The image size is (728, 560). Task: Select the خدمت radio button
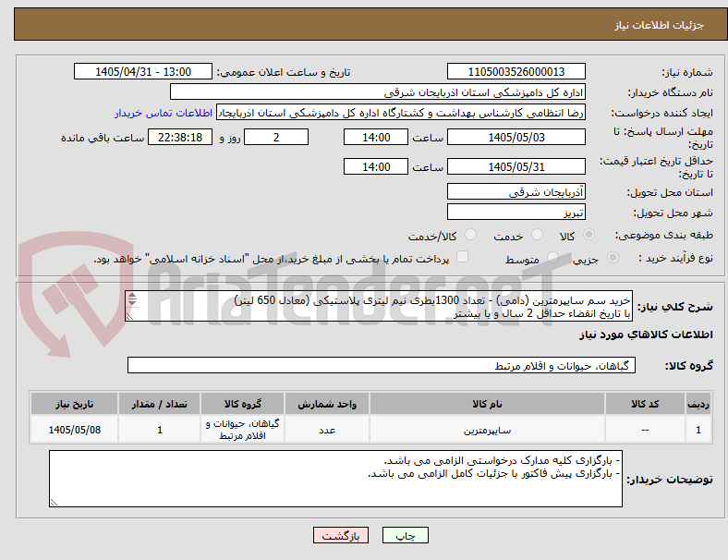pyautogui.click(x=537, y=235)
